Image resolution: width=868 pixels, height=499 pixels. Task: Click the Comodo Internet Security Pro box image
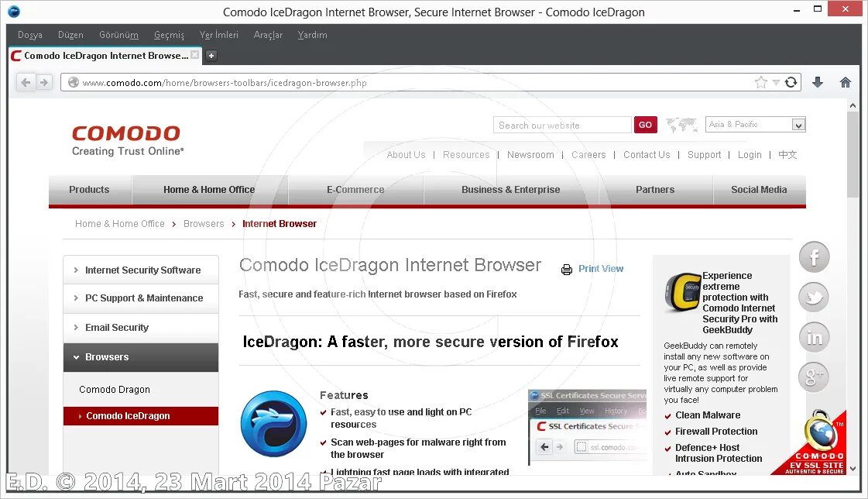pyautogui.click(x=683, y=291)
